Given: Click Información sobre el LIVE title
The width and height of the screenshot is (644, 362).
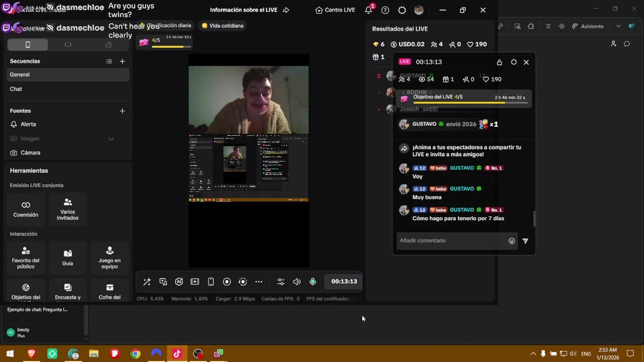Looking at the screenshot, I should pyautogui.click(x=244, y=10).
